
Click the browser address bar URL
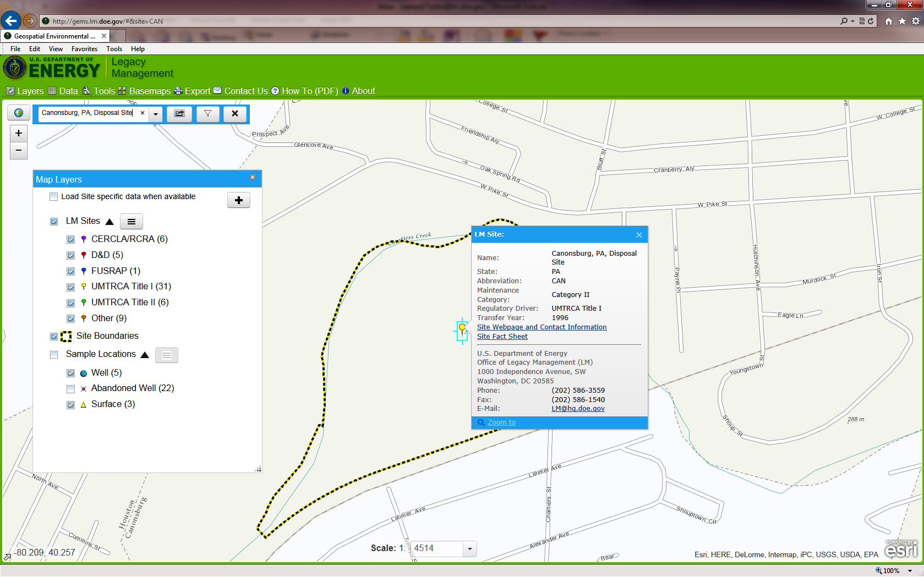[x=108, y=21]
